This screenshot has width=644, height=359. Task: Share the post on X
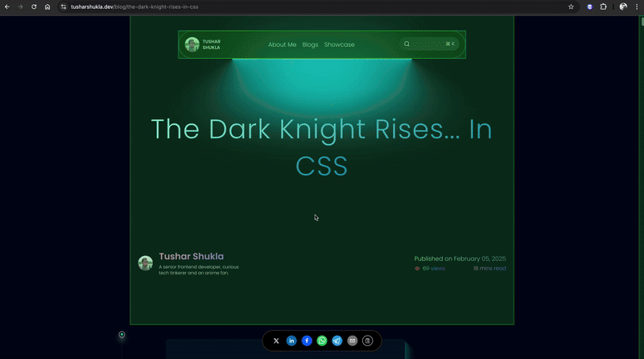point(276,341)
